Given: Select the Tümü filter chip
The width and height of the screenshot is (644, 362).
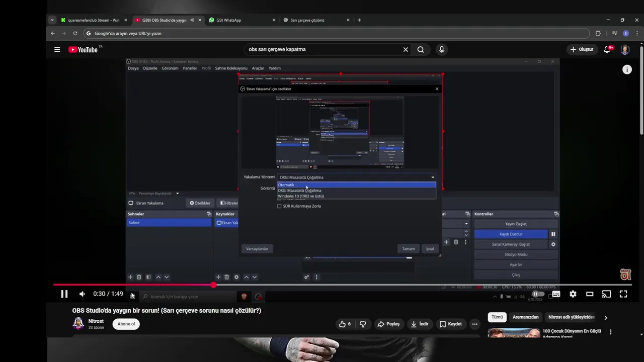Looking at the screenshot, I should tap(497, 317).
